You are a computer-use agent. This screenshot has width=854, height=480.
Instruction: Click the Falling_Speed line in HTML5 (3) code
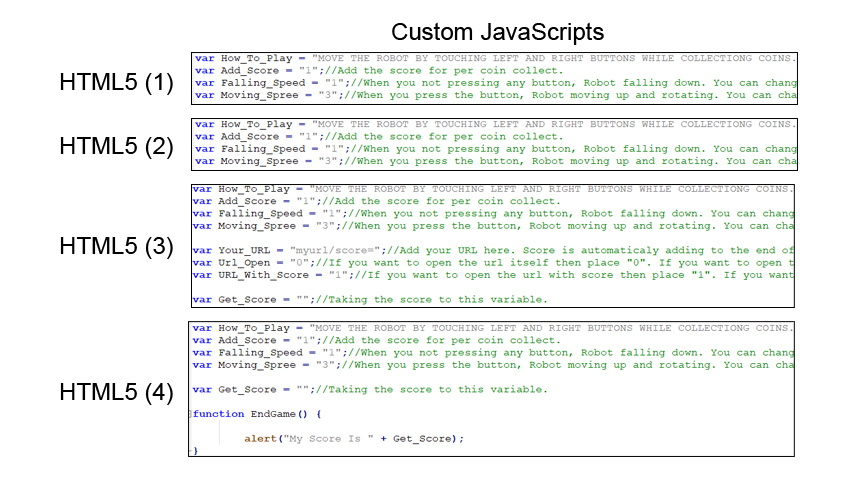(493, 214)
